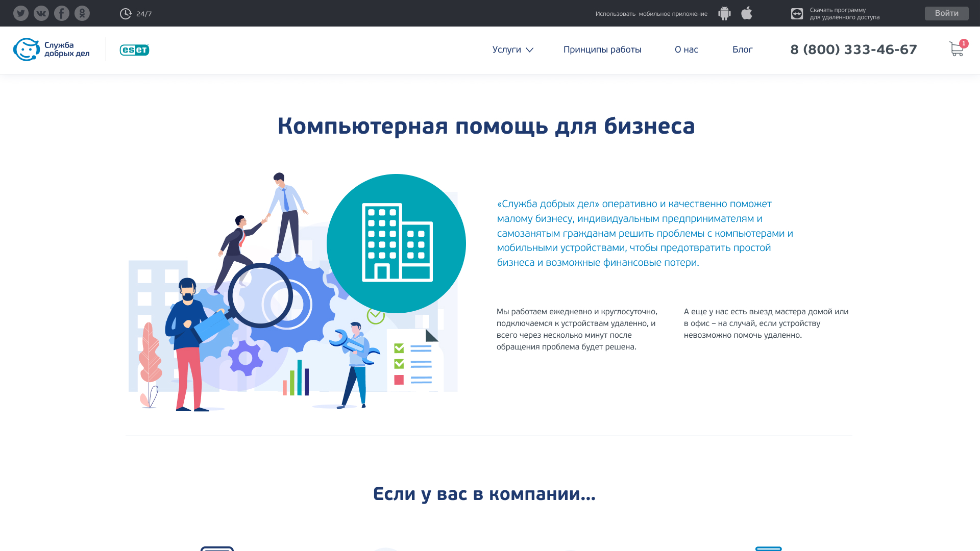This screenshot has height=551, width=980.
Task: Go to О нас section
Action: 686,49
